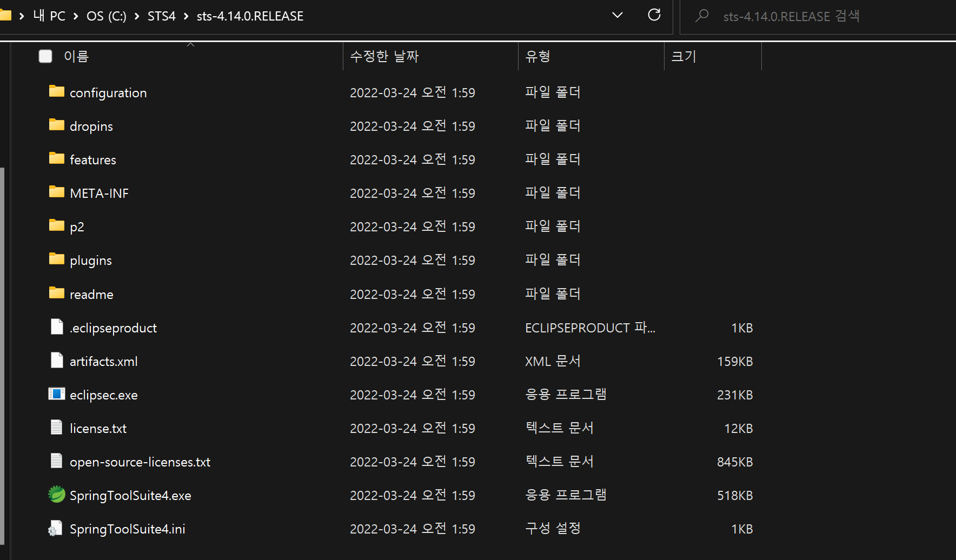Image resolution: width=956 pixels, height=560 pixels.
Task: Select the configuration folder name
Action: click(x=108, y=93)
